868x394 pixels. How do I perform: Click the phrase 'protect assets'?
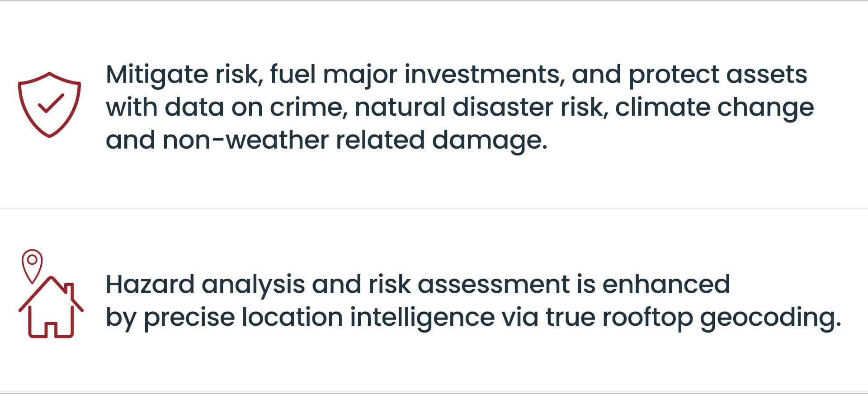[718, 75]
